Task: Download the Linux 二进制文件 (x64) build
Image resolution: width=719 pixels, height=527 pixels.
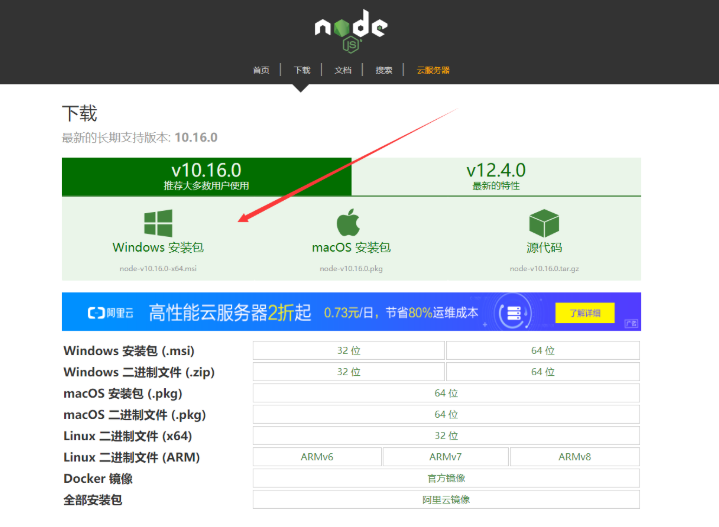Action: click(446, 435)
